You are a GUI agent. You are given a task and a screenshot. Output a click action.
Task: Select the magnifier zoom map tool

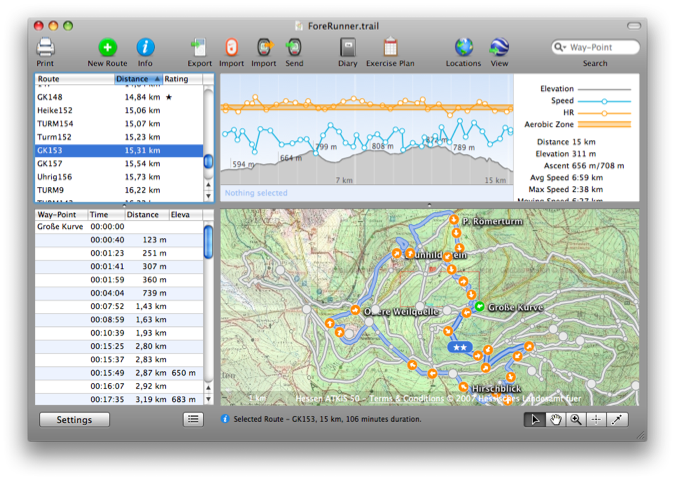pyautogui.click(x=576, y=420)
